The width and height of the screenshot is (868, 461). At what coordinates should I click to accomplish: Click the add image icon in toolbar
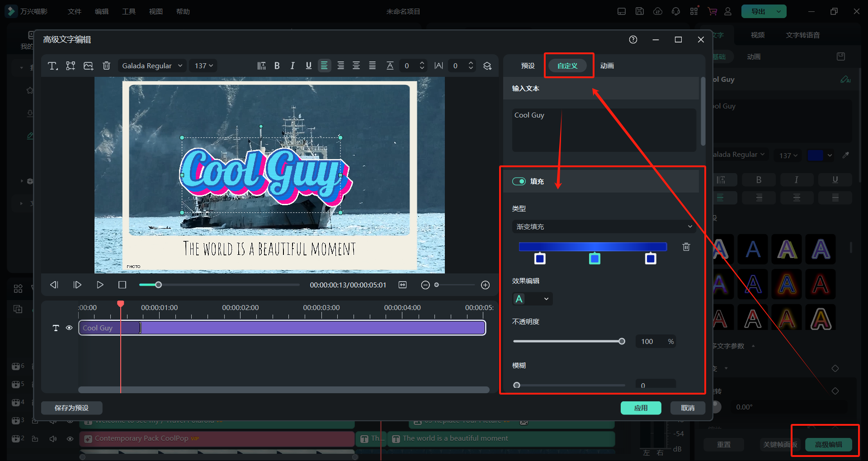(89, 66)
